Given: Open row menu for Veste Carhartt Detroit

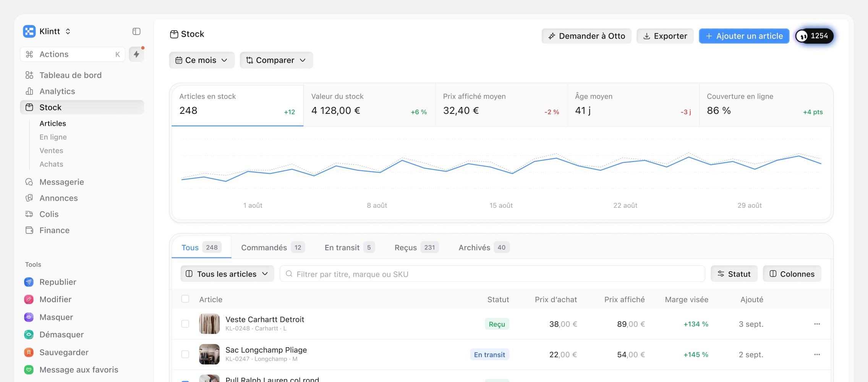Looking at the screenshot, I should click(x=817, y=324).
